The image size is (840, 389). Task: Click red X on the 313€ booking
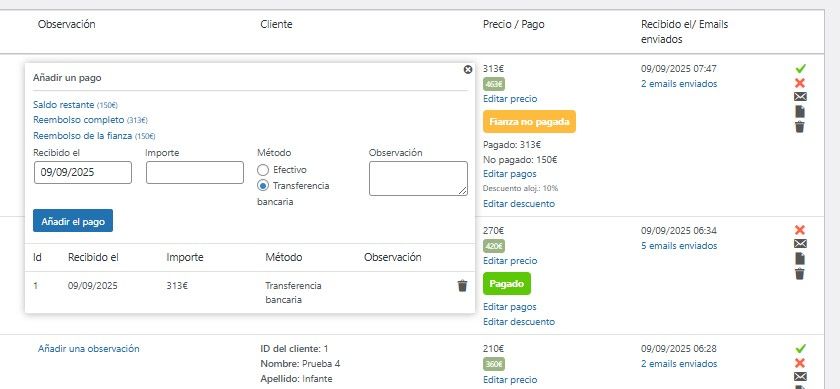tap(800, 83)
